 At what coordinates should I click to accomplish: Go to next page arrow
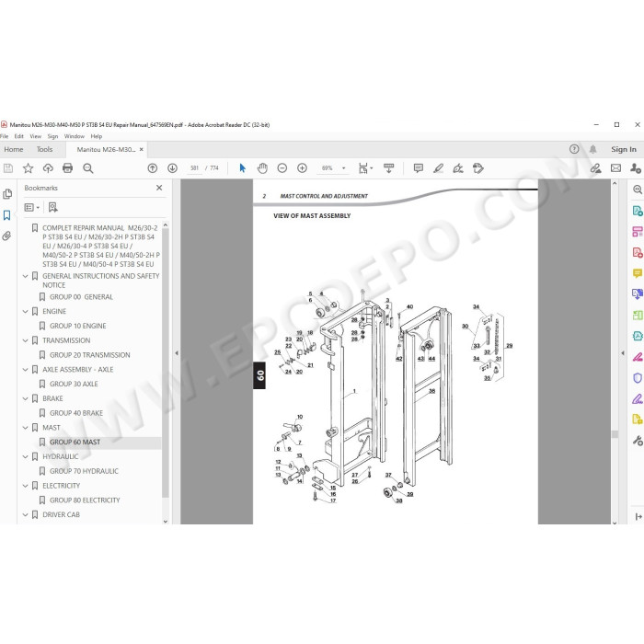pyautogui.click(x=173, y=168)
